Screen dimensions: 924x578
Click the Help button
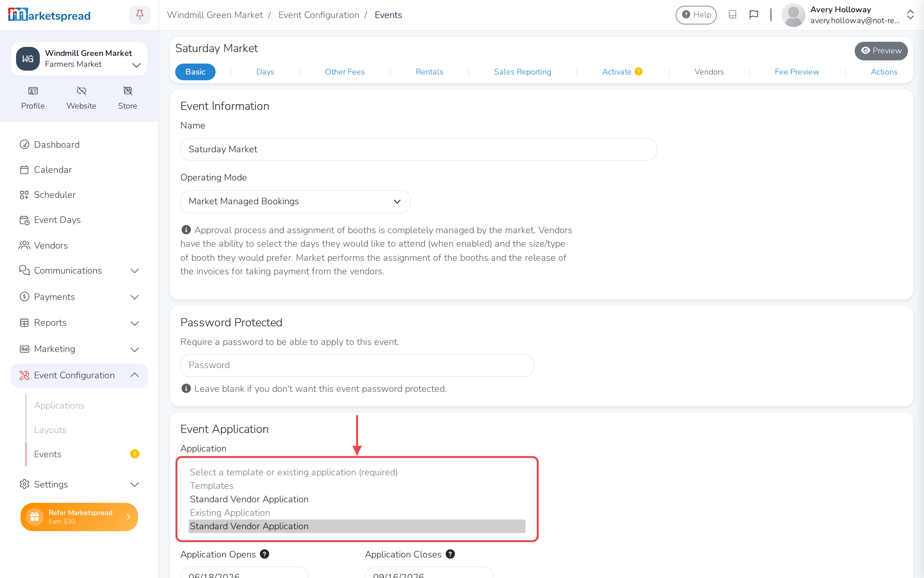coord(696,15)
